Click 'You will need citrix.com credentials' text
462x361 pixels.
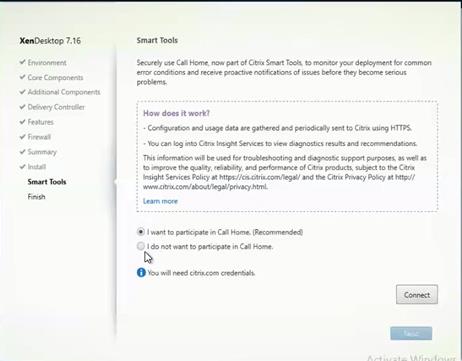pos(201,273)
